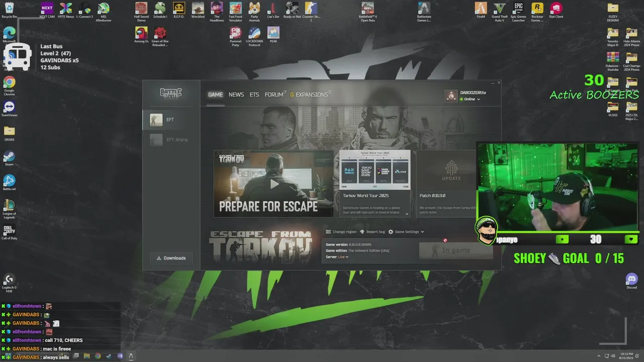
Task: Select the Call of Duty icon
Action: click(x=9, y=232)
